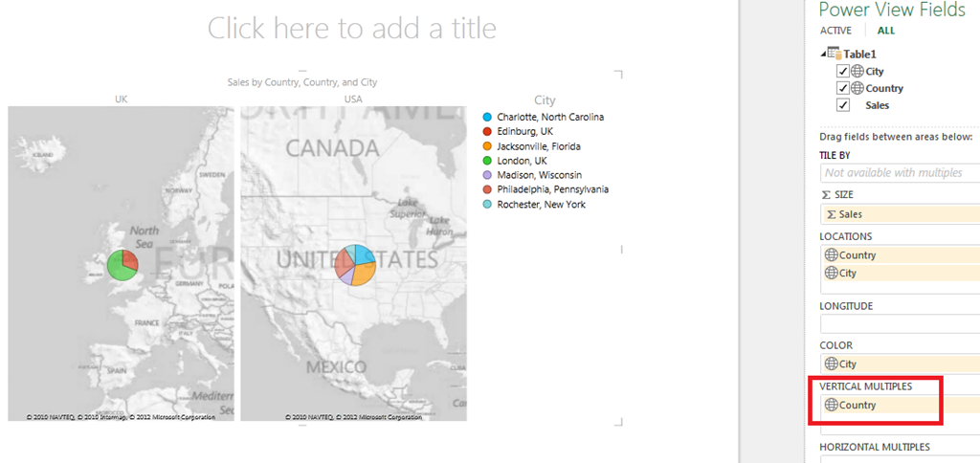Click globe icon beside Country in field list

click(x=857, y=88)
